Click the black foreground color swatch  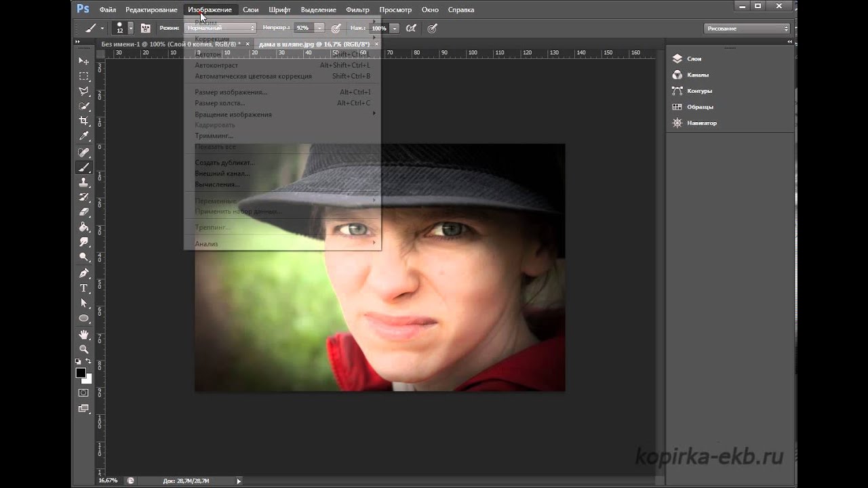(81, 373)
